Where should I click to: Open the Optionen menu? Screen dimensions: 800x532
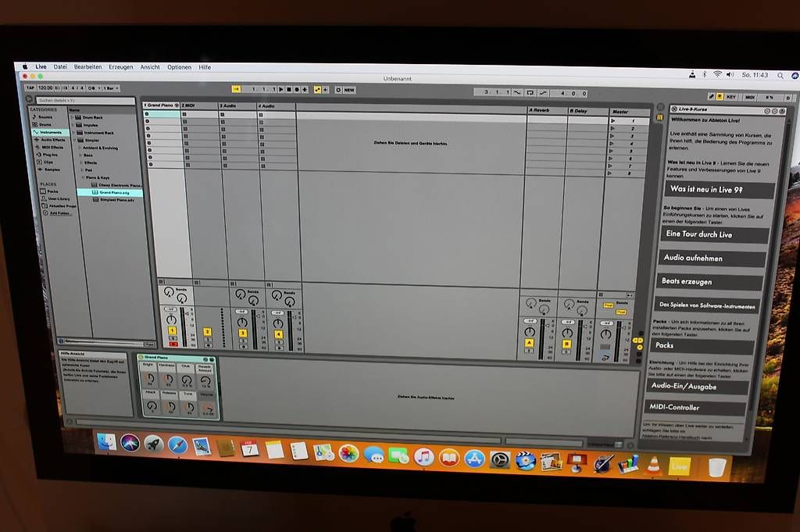(x=179, y=67)
